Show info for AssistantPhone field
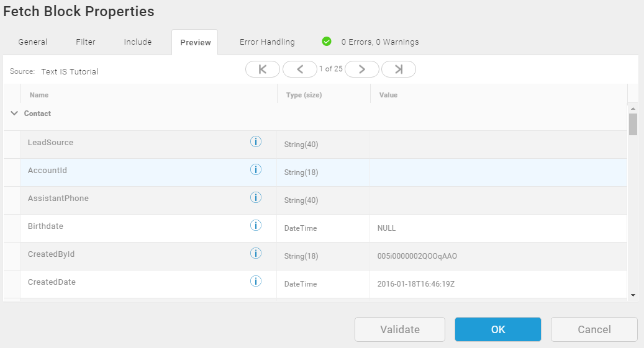 (x=255, y=197)
